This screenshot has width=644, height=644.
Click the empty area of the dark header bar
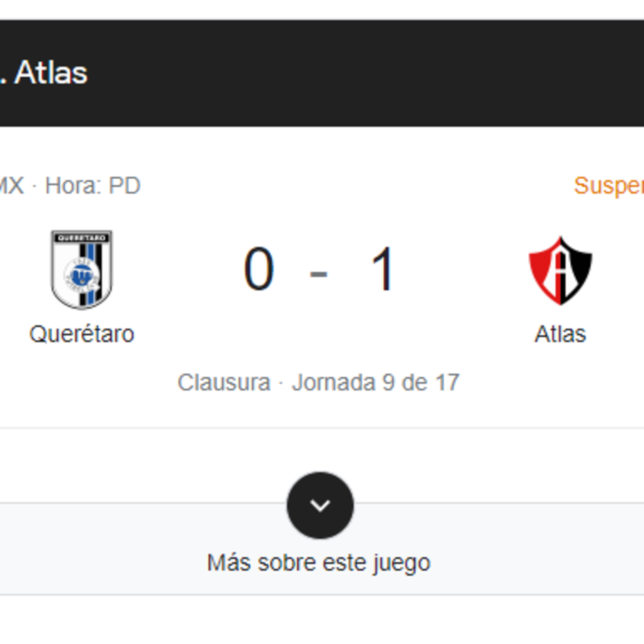point(367,73)
